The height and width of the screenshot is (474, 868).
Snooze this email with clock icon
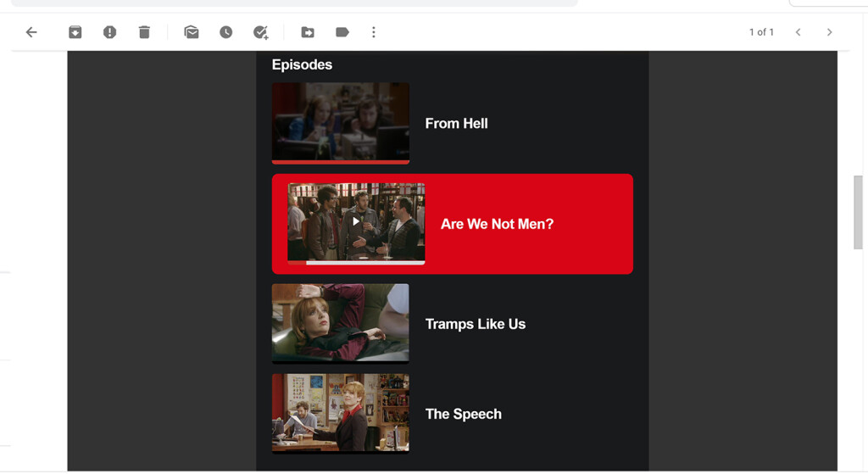[x=225, y=32]
